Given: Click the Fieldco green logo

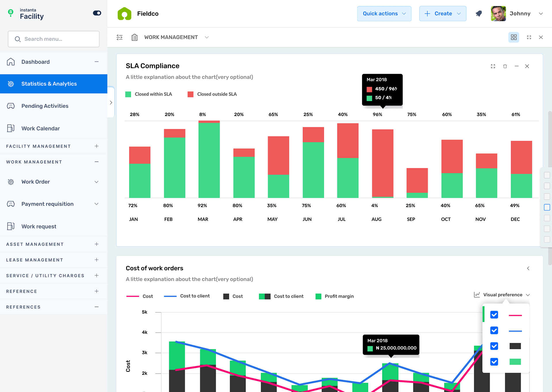Looking at the screenshot, I should pos(124,14).
